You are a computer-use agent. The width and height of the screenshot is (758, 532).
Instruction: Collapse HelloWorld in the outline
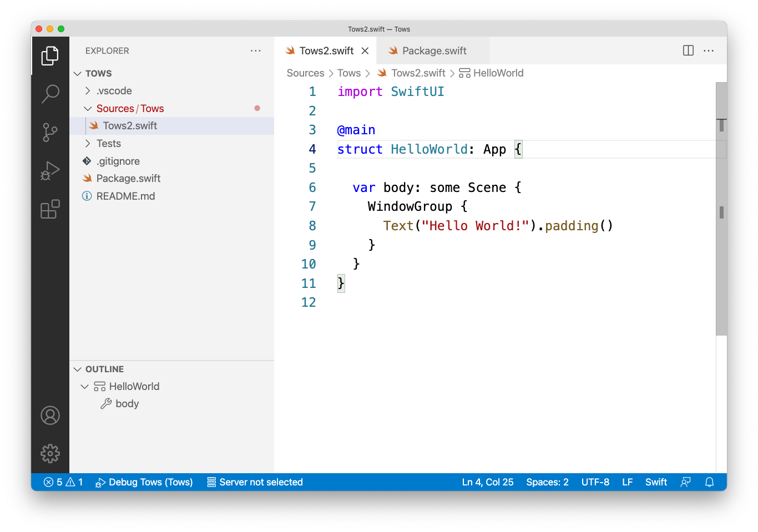(x=84, y=387)
